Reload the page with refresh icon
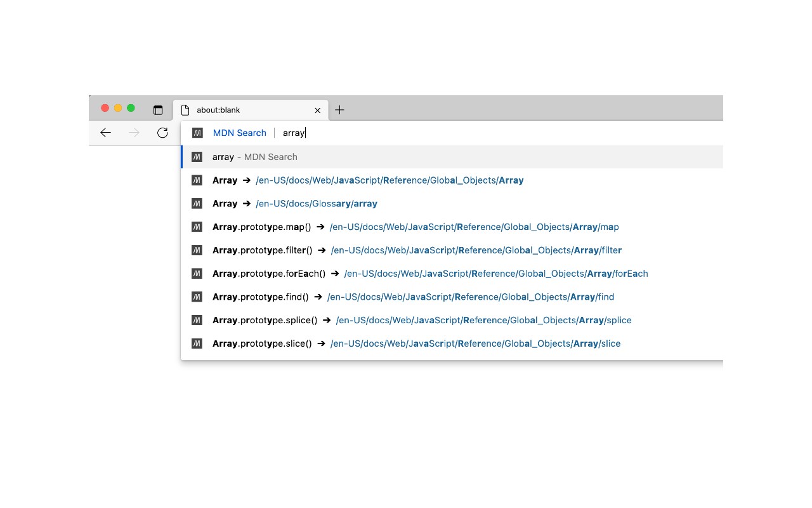Image resolution: width=812 pixels, height=508 pixels. (x=162, y=133)
